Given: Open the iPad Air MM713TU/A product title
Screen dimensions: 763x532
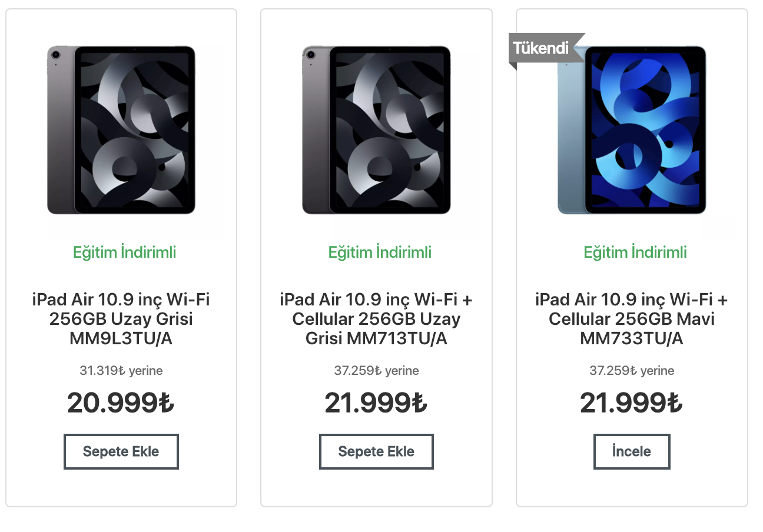Looking at the screenshot, I should 376,319.
